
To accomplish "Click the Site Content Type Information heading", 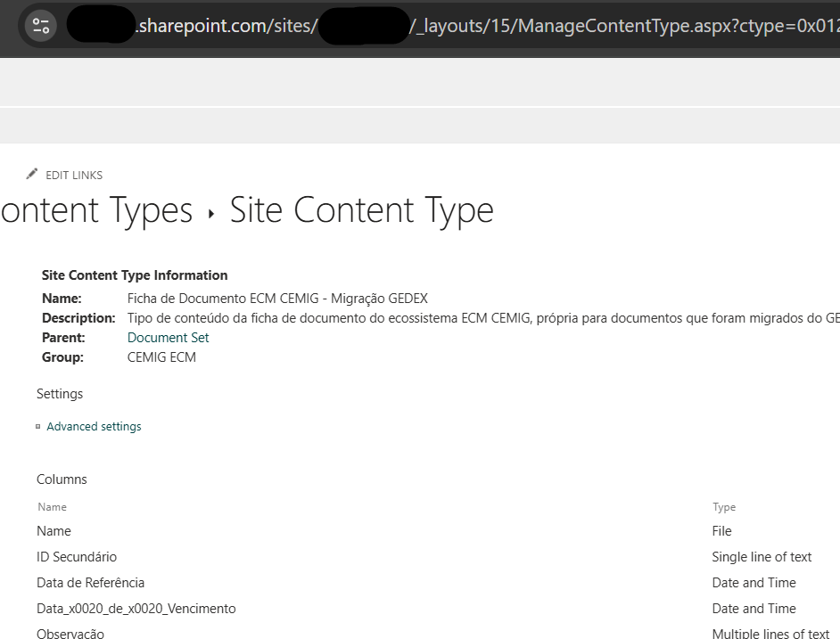I will 135,275.
